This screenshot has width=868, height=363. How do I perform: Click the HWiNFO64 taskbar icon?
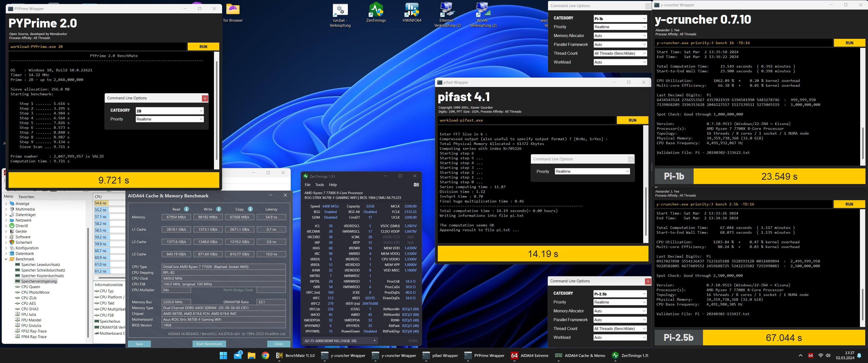click(x=810, y=355)
